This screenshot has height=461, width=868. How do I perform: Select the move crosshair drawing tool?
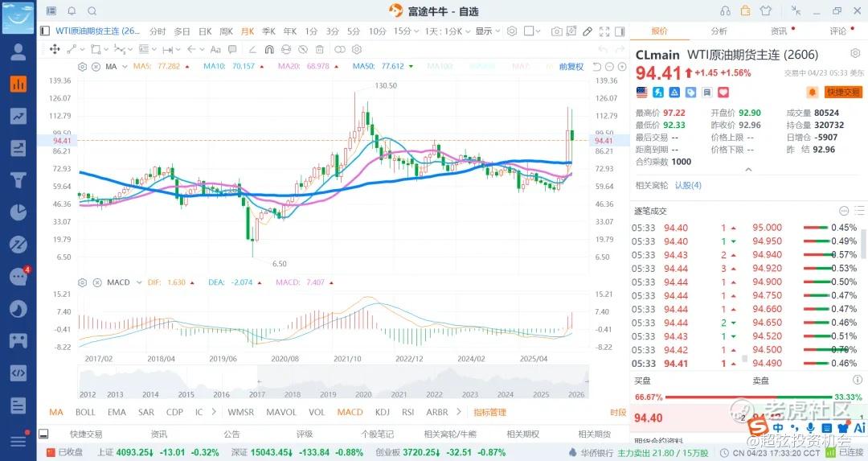click(x=55, y=49)
